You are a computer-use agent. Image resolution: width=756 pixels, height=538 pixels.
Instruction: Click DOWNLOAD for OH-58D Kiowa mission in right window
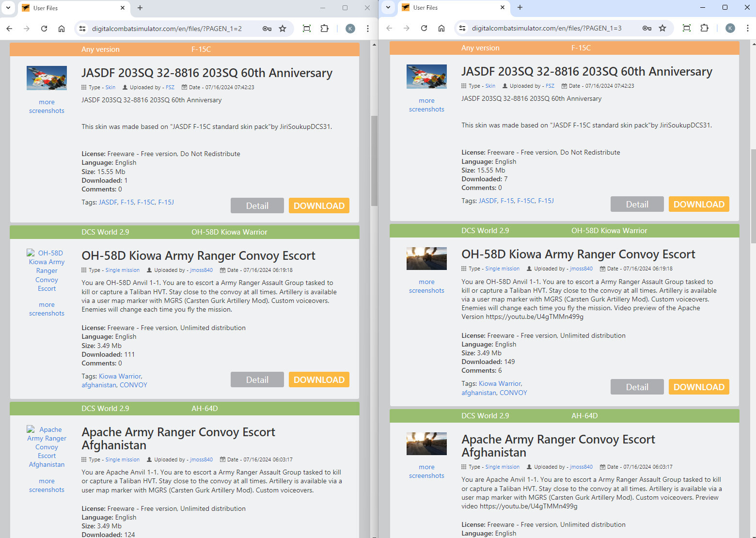(x=699, y=387)
